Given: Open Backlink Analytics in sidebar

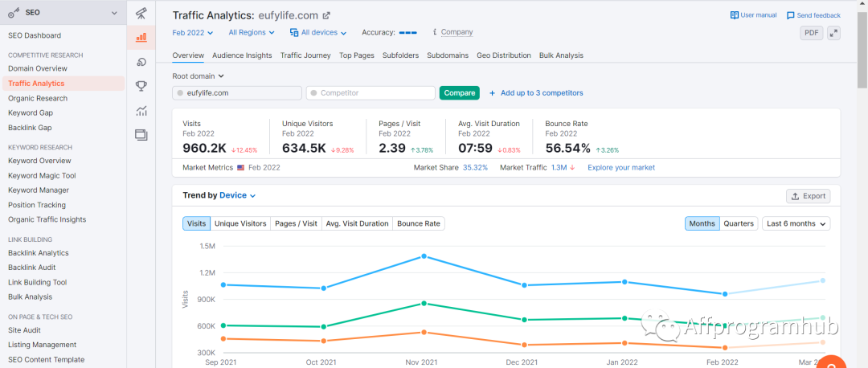Looking at the screenshot, I should [39, 253].
